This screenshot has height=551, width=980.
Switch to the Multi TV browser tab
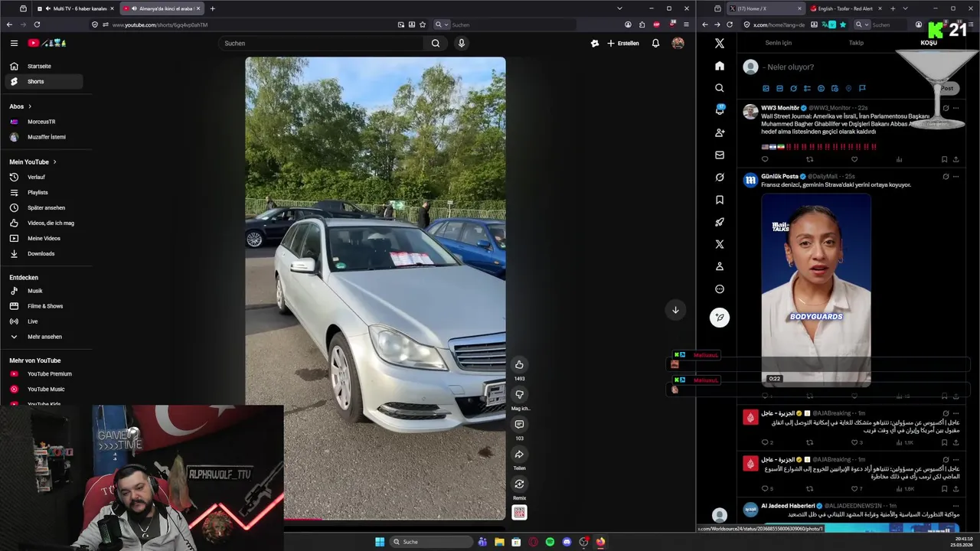point(76,8)
